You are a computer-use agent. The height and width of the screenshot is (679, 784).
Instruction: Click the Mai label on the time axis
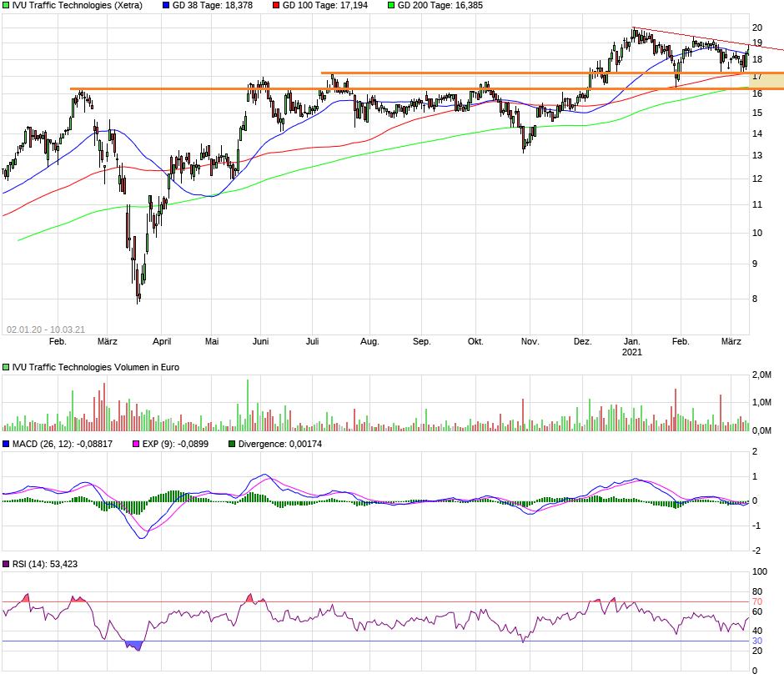point(212,341)
